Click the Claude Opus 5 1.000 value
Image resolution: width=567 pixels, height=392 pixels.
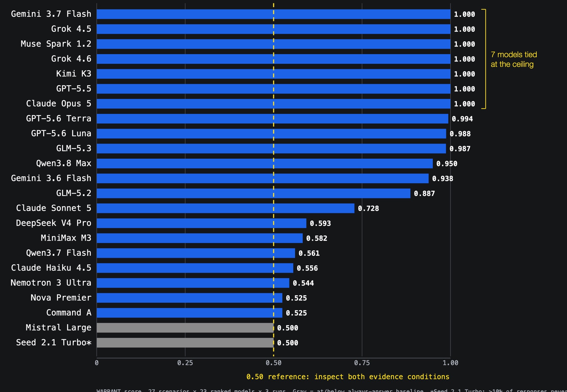tap(464, 104)
